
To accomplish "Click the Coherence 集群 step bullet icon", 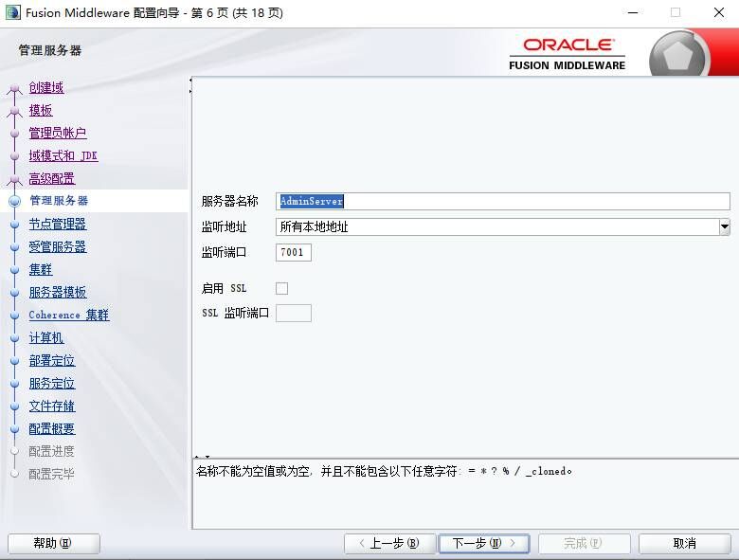I will tap(14, 316).
